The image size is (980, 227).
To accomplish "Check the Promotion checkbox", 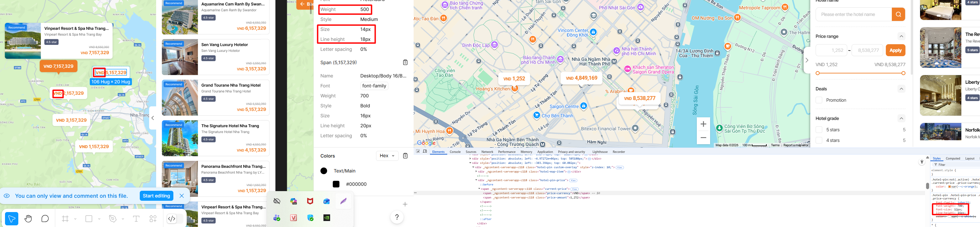I will 819,100.
